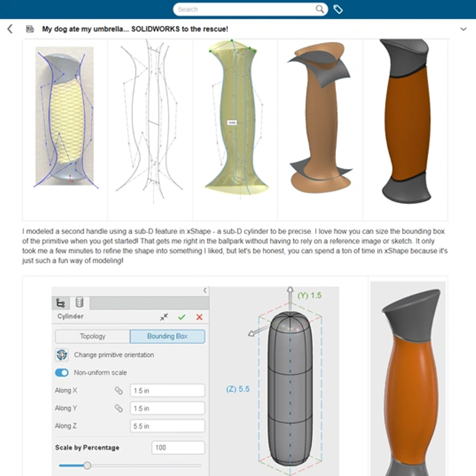Select the cylinder primitive tab icon
This screenshot has width=476, height=476.
(x=79, y=302)
